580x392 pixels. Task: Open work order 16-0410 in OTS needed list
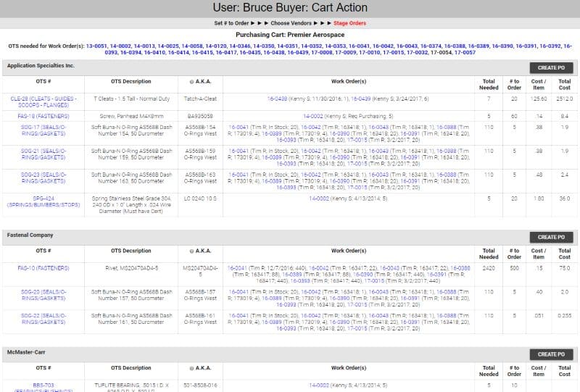tap(154, 52)
